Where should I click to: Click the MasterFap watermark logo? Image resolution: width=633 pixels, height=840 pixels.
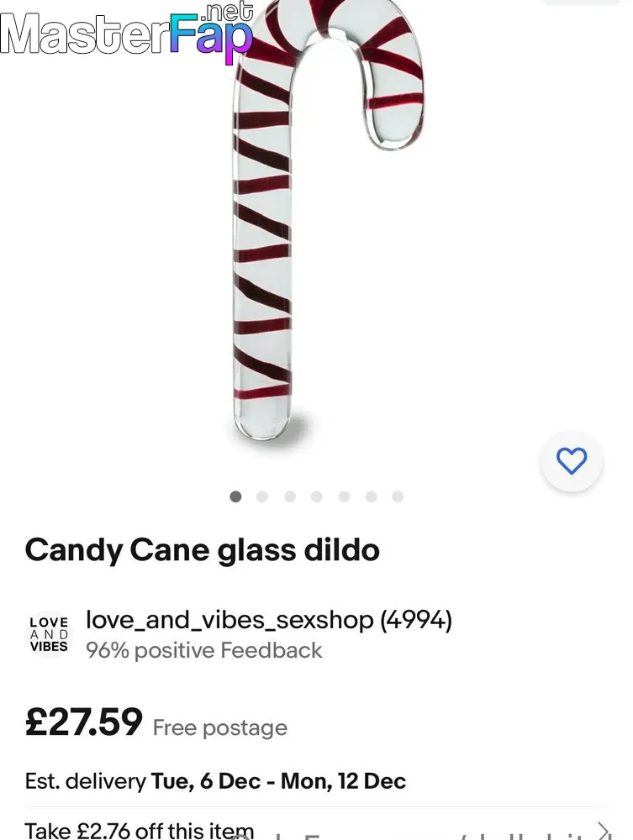point(126,30)
